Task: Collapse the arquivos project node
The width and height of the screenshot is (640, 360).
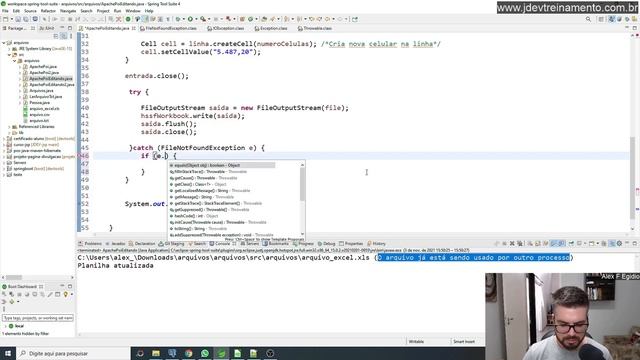Action: pos(4,42)
